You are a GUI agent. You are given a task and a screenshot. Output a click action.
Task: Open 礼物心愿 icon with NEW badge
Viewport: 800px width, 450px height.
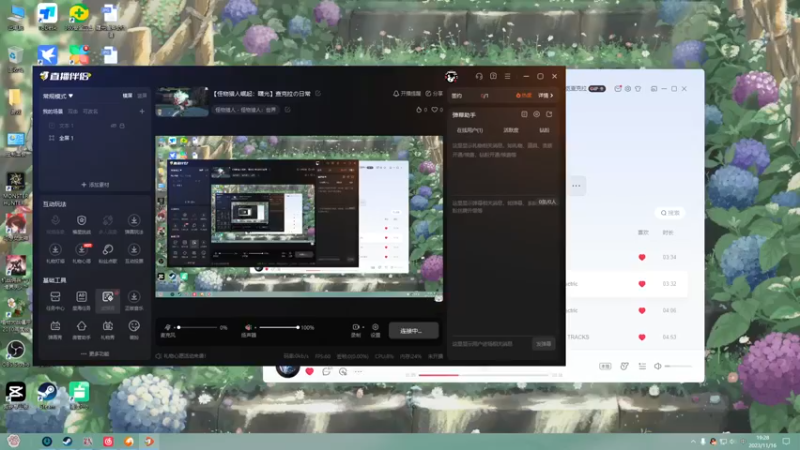pos(81,253)
